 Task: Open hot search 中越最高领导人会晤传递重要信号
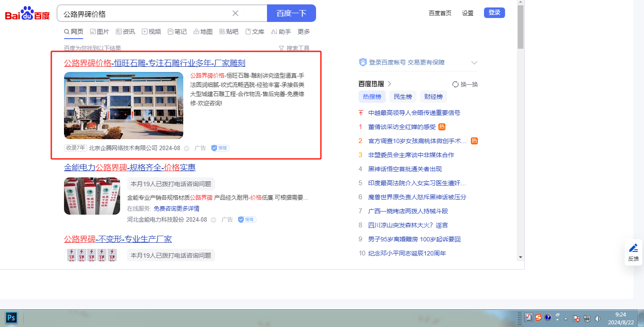414,113
